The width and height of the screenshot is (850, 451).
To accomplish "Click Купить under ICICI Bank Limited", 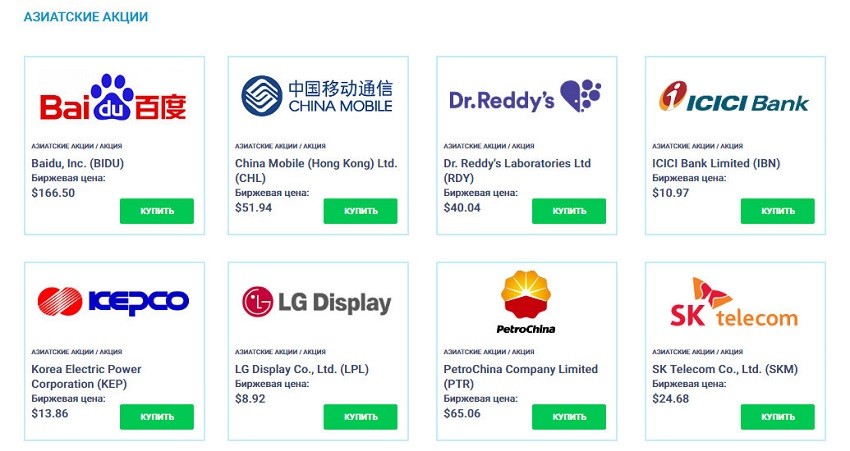I will 777,211.
